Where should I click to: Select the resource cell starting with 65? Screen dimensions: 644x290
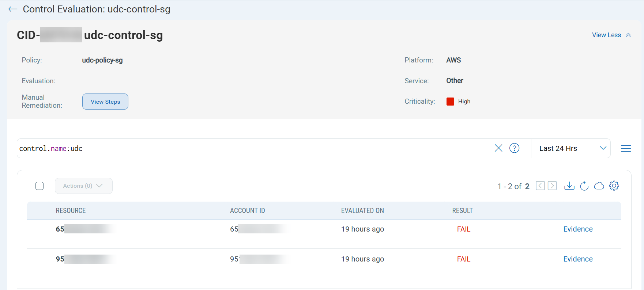click(86, 229)
